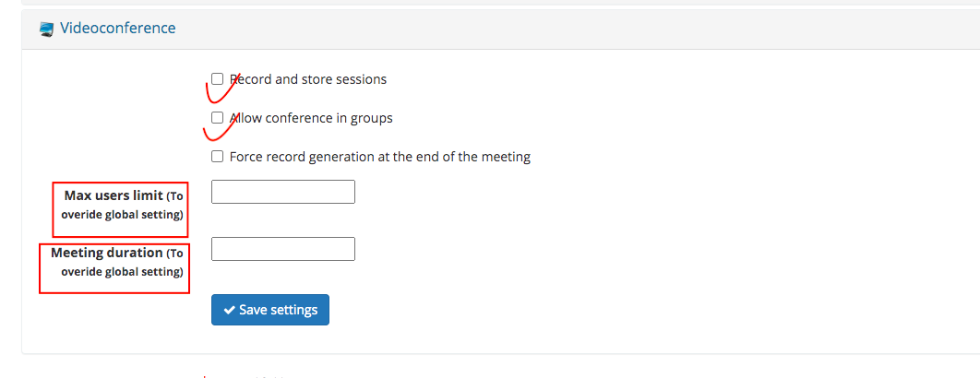Click override hint text under Meeting duration

point(123,272)
